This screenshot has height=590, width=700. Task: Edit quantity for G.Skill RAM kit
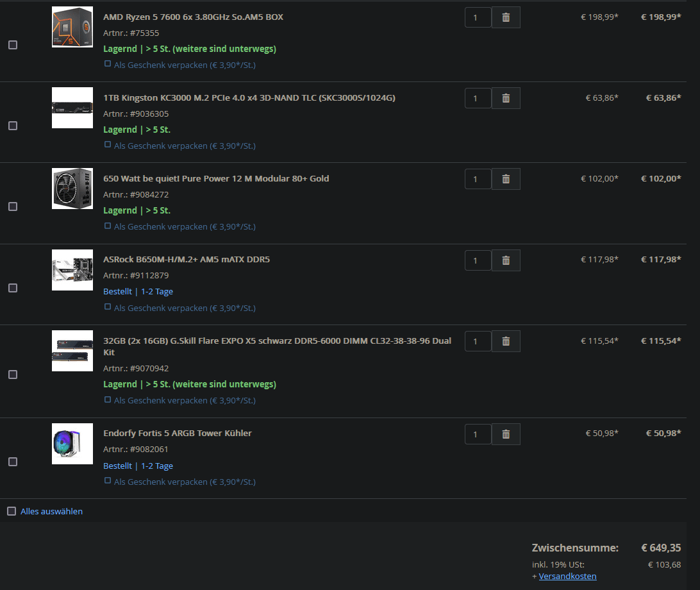pyautogui.click(x=478, y=341)
